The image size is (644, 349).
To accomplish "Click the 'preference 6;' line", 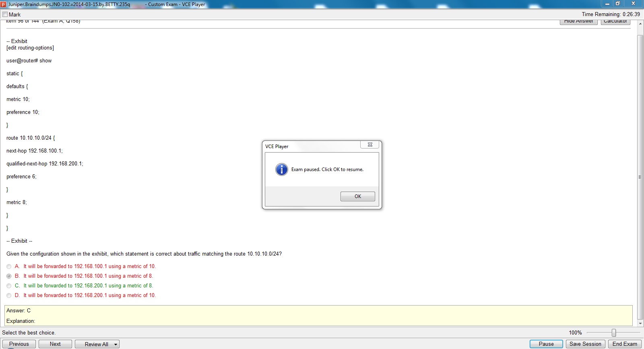I will [x=21, y=177].
